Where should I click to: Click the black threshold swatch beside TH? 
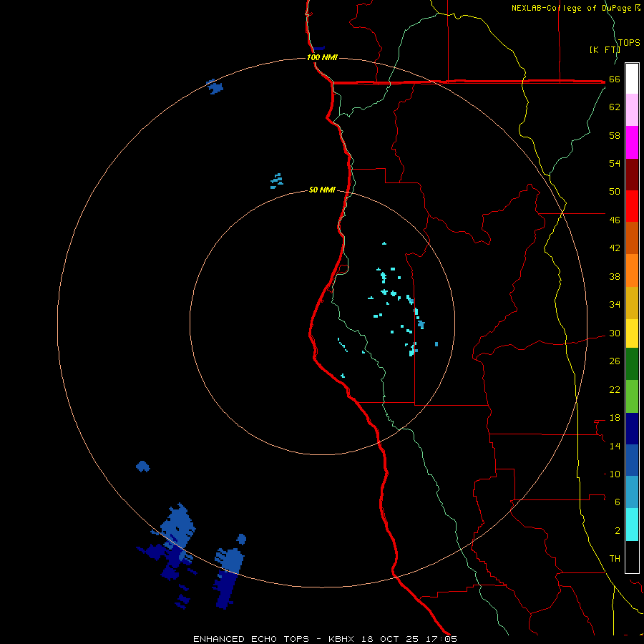click(x=632, y=557)
